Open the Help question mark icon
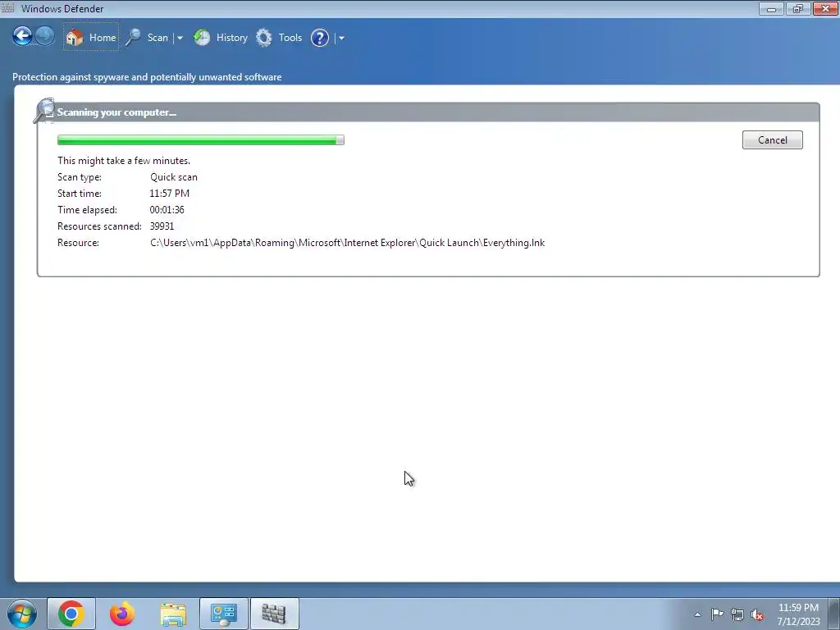The width and height of the screenshot is (840, 630). click(x=320, y=38)
